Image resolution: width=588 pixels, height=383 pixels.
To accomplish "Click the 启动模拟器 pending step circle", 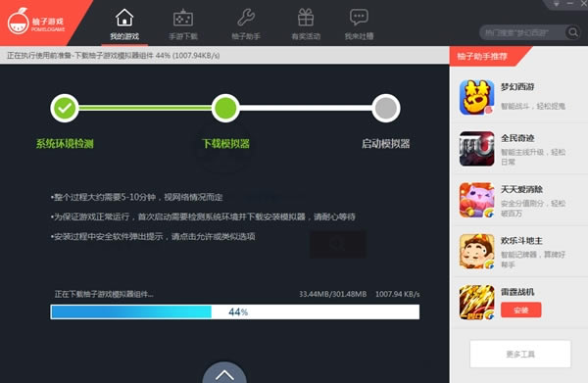I will [386, 108].
